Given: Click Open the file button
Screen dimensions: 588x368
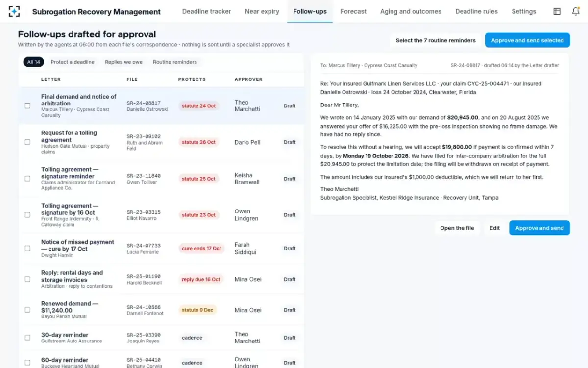Looking at the screenshot, I should pyautogui.click(x=457, y=228).
